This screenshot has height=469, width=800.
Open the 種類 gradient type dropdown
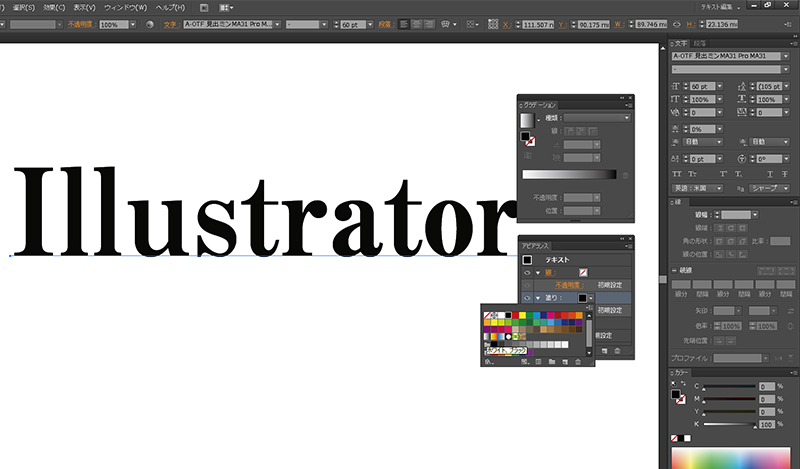pyautogui.click(x=597, y=118)
